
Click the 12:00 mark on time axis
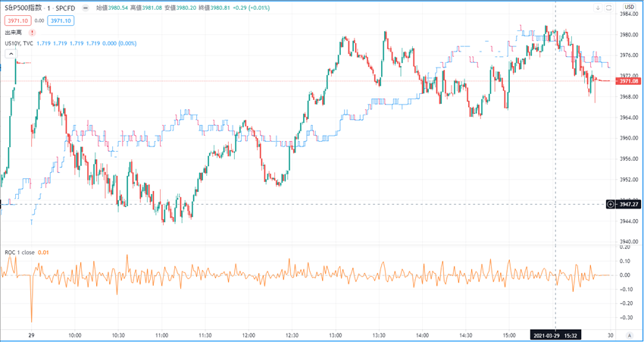248,334
